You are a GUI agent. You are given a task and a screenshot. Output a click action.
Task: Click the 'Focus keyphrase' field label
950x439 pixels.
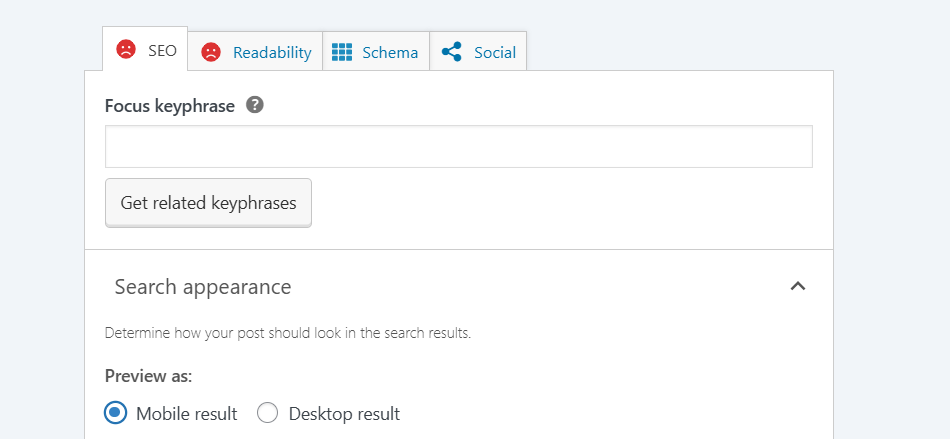[x=170, y=106]
